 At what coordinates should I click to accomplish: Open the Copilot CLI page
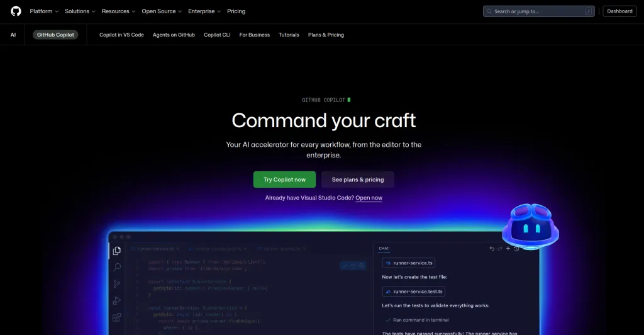coord(217,35)
